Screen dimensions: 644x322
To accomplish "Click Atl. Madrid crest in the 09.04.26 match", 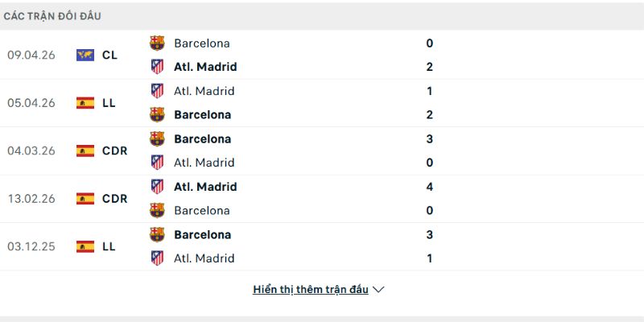I will click(157, 67).
